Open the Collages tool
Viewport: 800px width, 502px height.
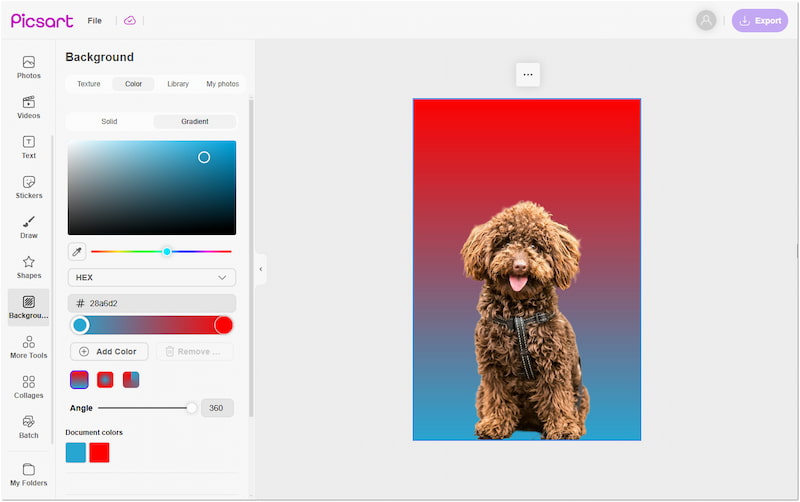coord(29,387)
